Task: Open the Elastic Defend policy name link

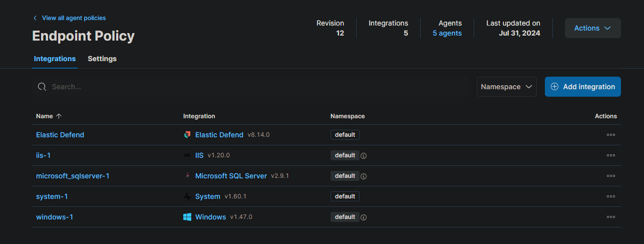Action: point(60,135)
